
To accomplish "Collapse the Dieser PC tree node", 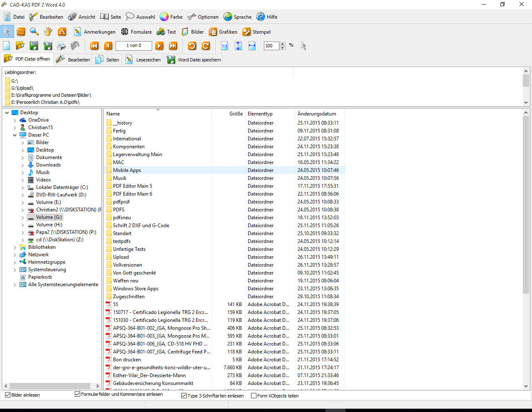I will pyautogui.click(x=15, y=135).
